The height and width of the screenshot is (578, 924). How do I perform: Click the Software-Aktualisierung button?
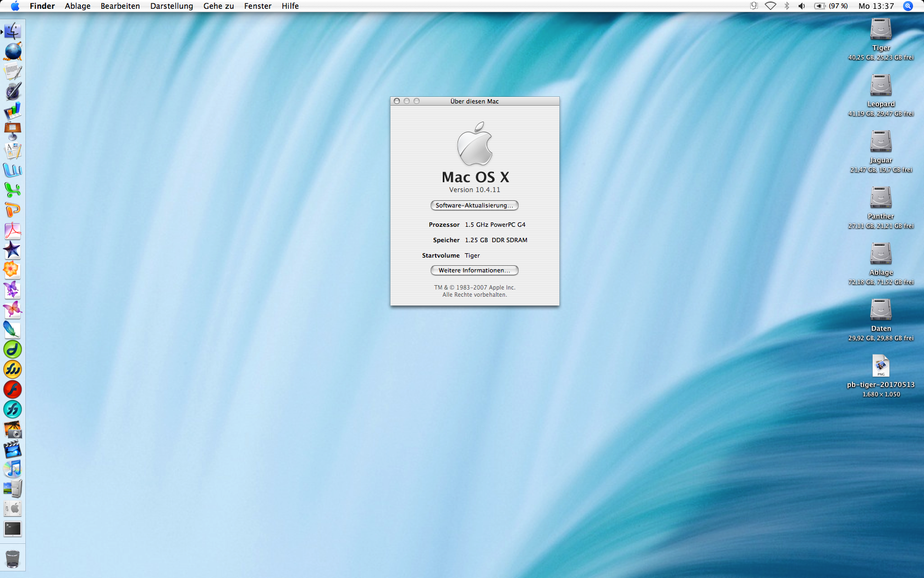coord(474,205)
